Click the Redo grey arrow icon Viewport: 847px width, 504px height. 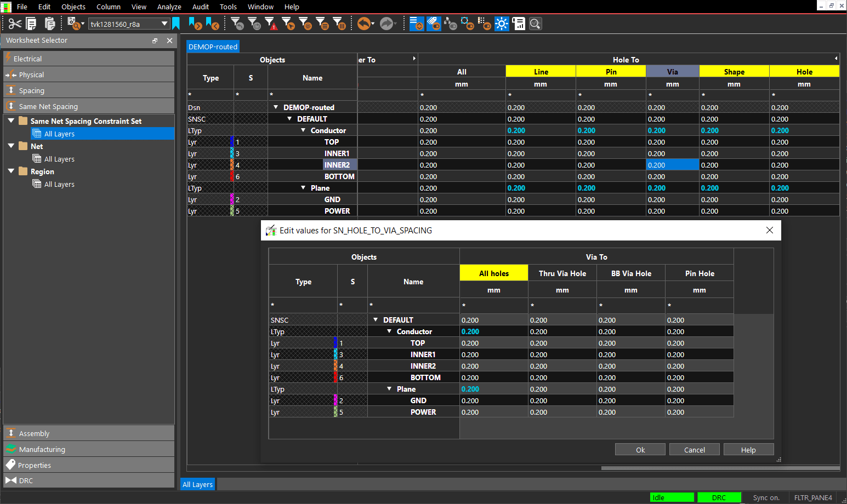point(387,24)
